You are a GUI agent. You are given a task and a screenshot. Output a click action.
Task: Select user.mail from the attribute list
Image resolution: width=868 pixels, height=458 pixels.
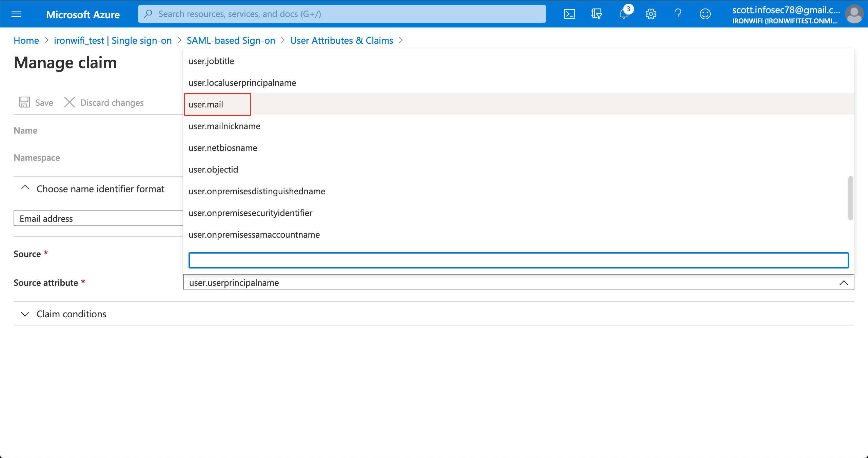coord(206,104)
